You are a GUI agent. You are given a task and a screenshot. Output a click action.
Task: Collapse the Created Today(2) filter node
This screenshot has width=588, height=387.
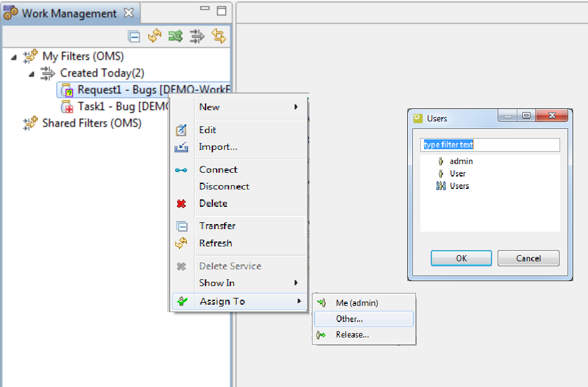click(32, 74)
